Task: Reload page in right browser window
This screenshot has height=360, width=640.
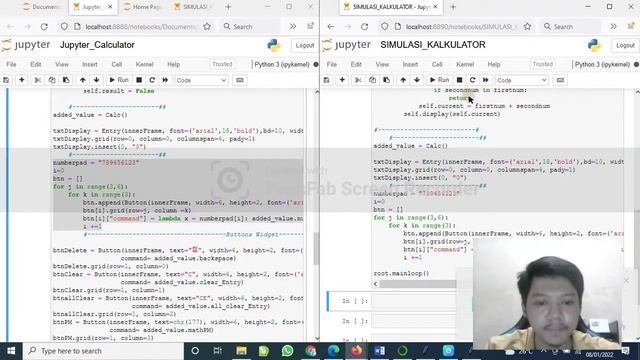Action: 364,27
